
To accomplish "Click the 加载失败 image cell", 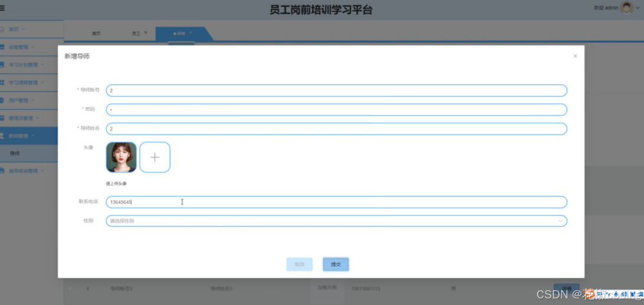I will point(327,287).
